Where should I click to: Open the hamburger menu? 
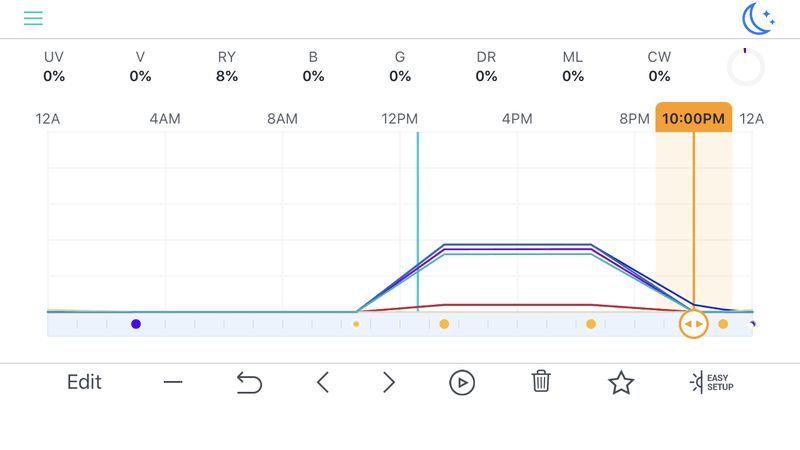(x=33, y=19)
